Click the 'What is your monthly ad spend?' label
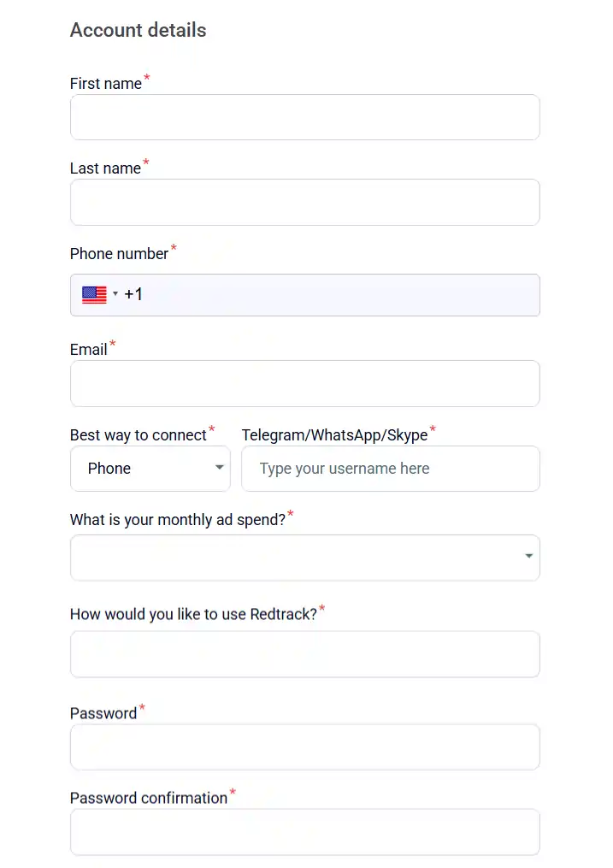This screenshot has width=613, height=868. pos(177,520)
